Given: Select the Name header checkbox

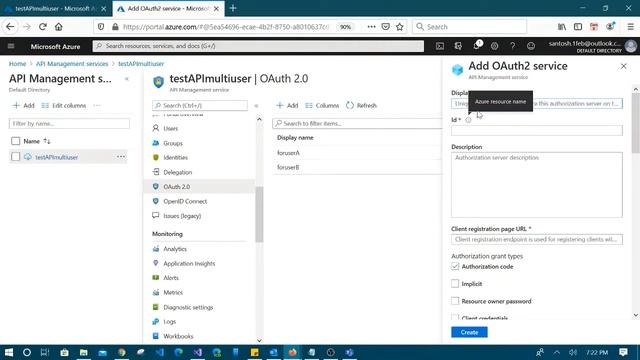Looking at the screenshot, I should click(x=16, y=141).
